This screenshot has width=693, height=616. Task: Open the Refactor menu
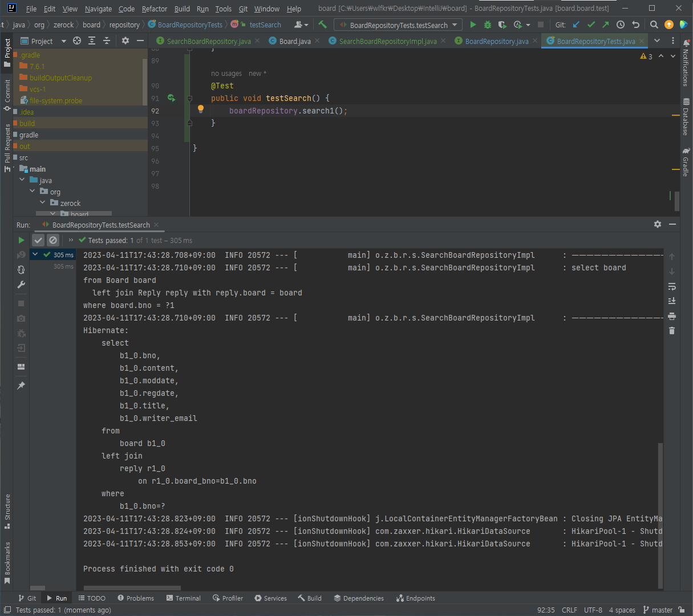155,9
